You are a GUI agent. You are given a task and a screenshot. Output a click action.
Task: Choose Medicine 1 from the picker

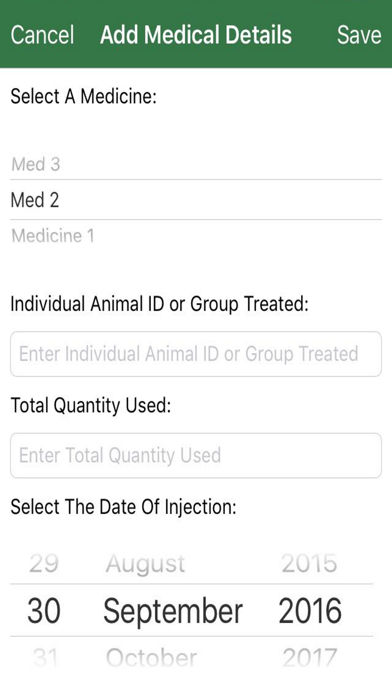click(x=53, y=236)
